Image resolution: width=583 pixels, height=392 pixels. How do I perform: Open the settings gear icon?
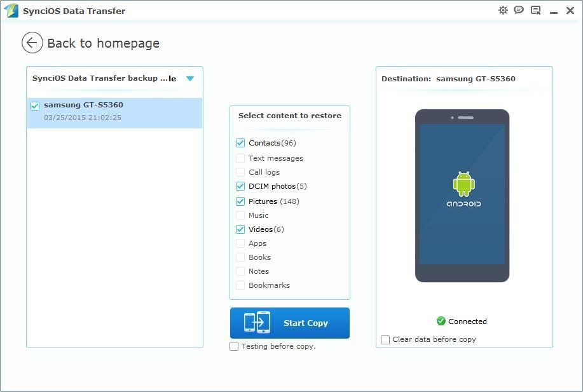pyautogui.click(x=503, y=10)
